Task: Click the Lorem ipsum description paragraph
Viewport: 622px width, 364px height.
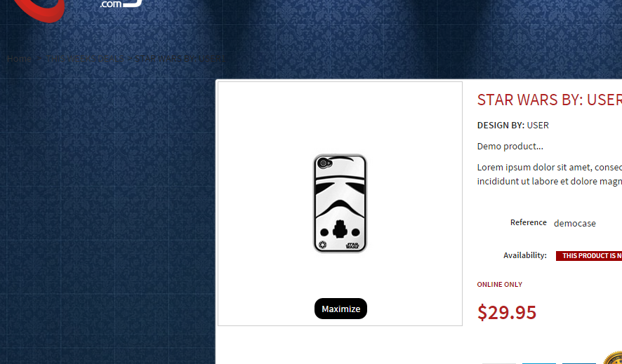Action: coord(550,174)
